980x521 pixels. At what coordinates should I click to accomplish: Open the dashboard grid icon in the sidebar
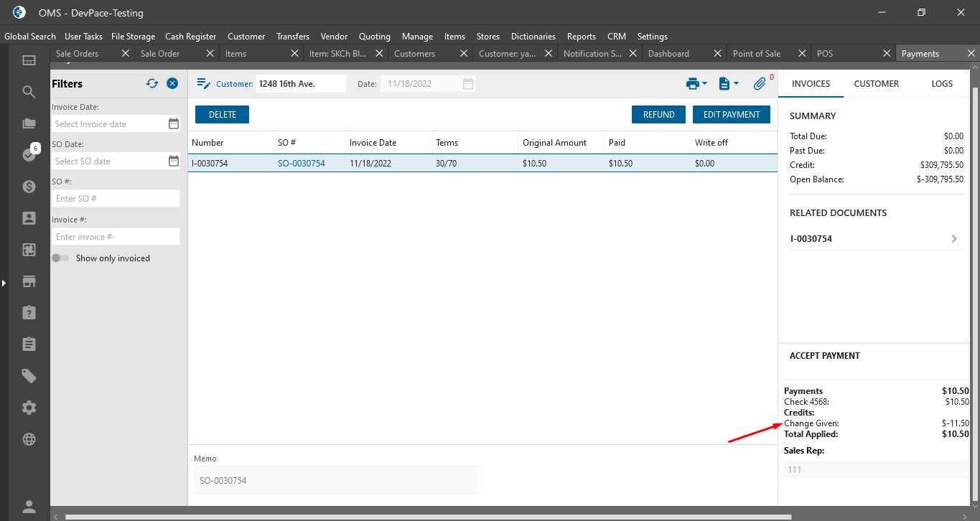click(29, 60)
